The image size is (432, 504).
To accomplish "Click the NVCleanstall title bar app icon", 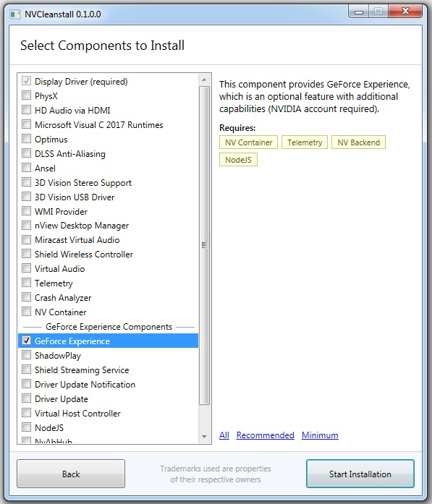I will pyautogui.click(x=14, y=14).
